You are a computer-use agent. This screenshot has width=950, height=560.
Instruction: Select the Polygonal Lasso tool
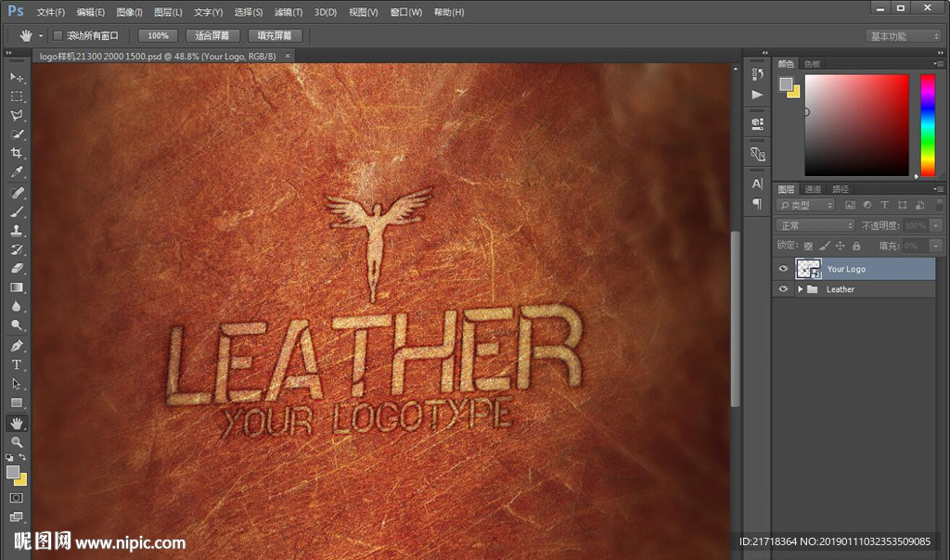tap(17, 115)
